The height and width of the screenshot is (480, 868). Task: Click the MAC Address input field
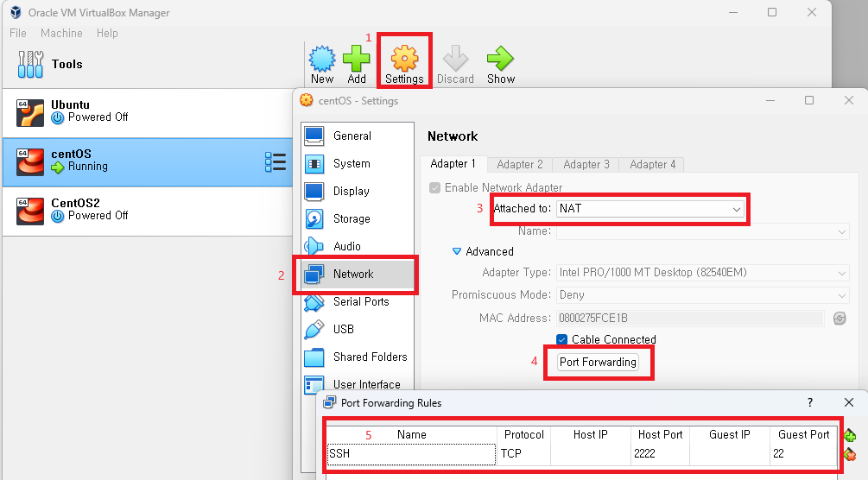[690, 319]
